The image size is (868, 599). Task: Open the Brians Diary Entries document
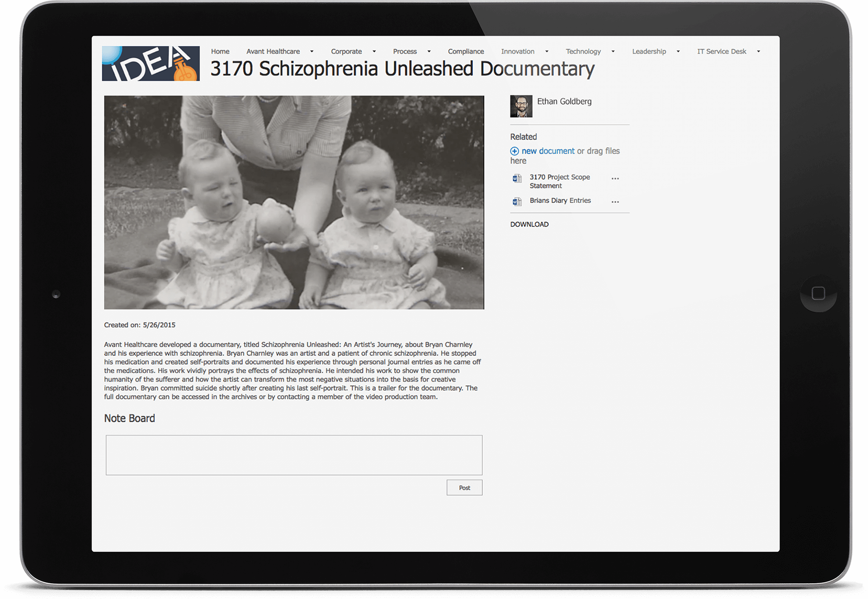(560, 201)
